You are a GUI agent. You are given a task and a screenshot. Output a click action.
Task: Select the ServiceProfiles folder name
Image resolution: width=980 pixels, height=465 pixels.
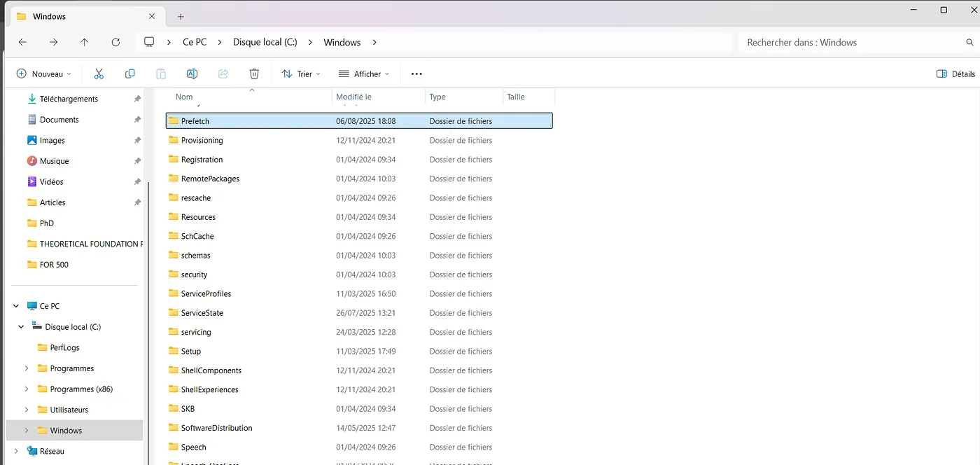coord(206,293)
